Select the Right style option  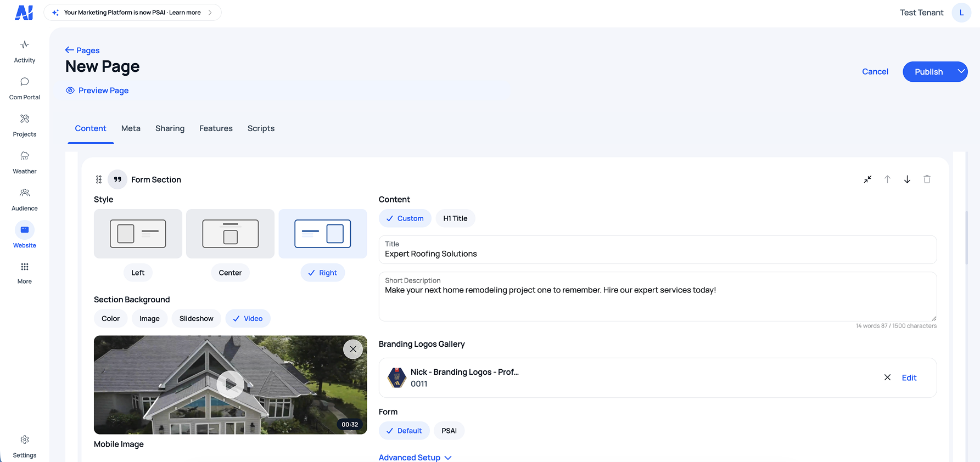coord(323,273)
